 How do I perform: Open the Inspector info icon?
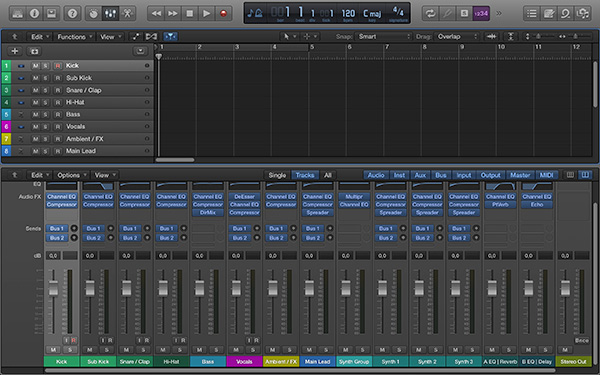pyautogui.click(x=34, y=14)
